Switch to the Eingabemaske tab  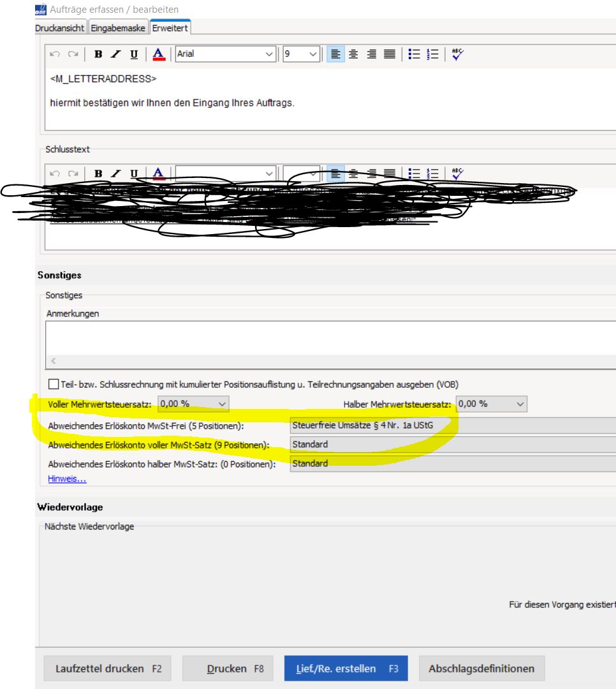click(x=118, y=28)
